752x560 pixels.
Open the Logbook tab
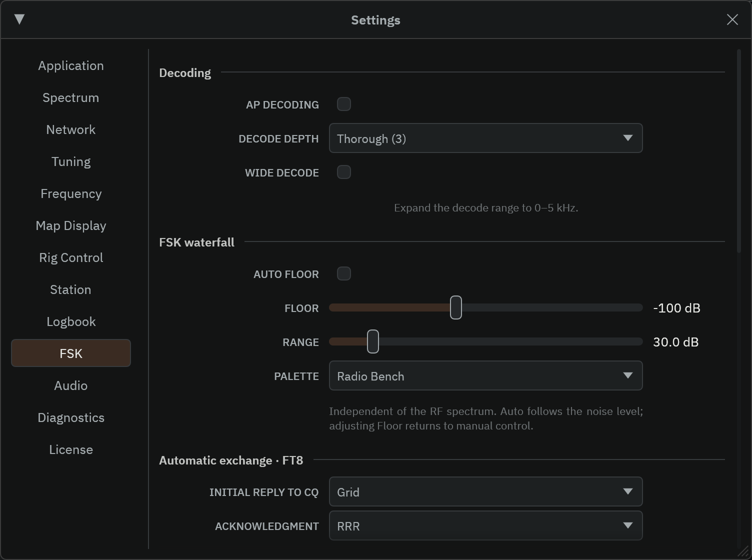click(x=71, y=321)
